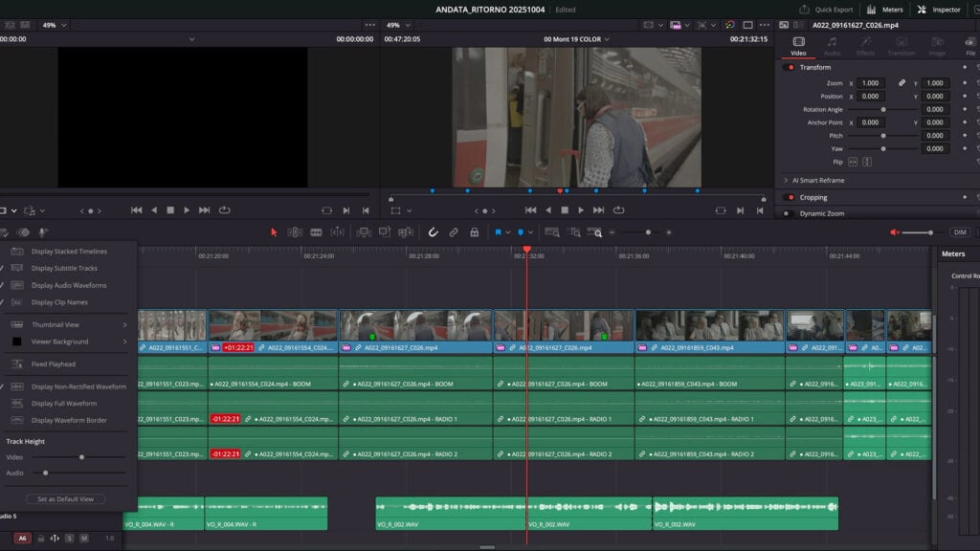Select the Trim Edit Mode tool
Image resolution: width=980 pixels, height=551 pixels.
click(295, 232)
